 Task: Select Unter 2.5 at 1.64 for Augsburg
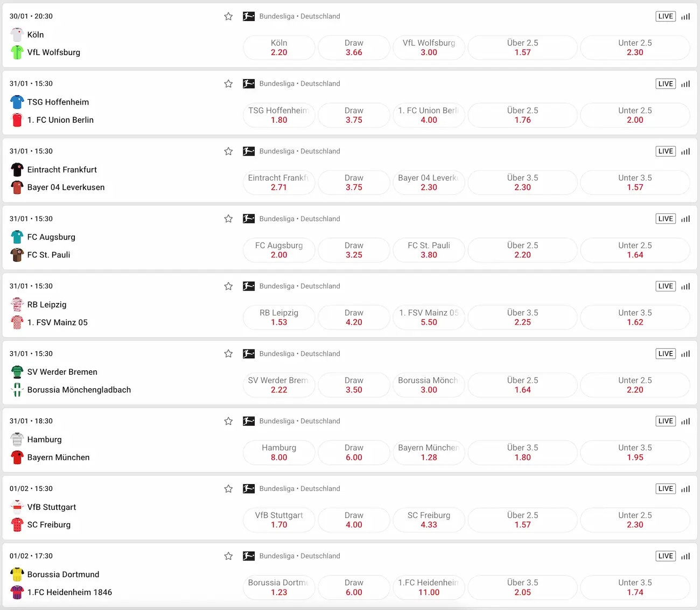[635, 250]
